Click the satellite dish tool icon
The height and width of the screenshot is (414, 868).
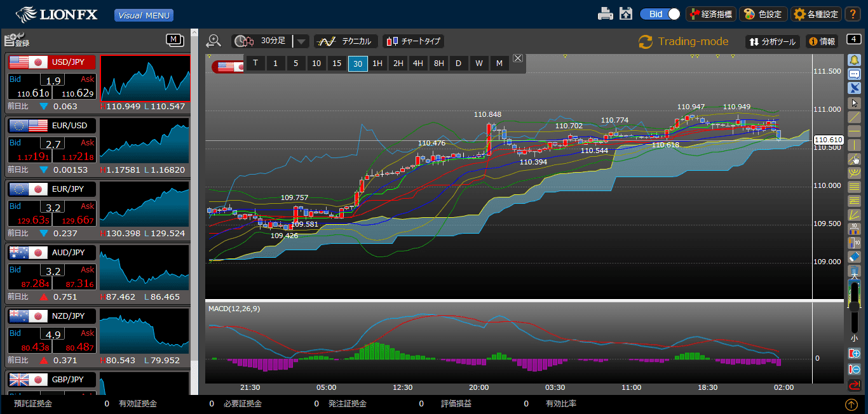coord(854,88)
